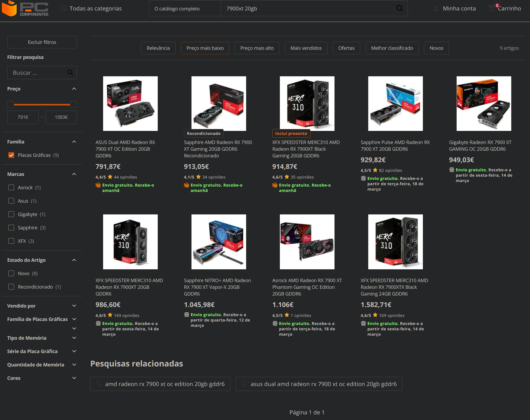Image resolution: width=530 pixels, height=420 pixels.
Task: Open the ASUS Dual AMD Radeon RX 7900 XT product title
Action: pyautogui.click(x=125, y=149)
